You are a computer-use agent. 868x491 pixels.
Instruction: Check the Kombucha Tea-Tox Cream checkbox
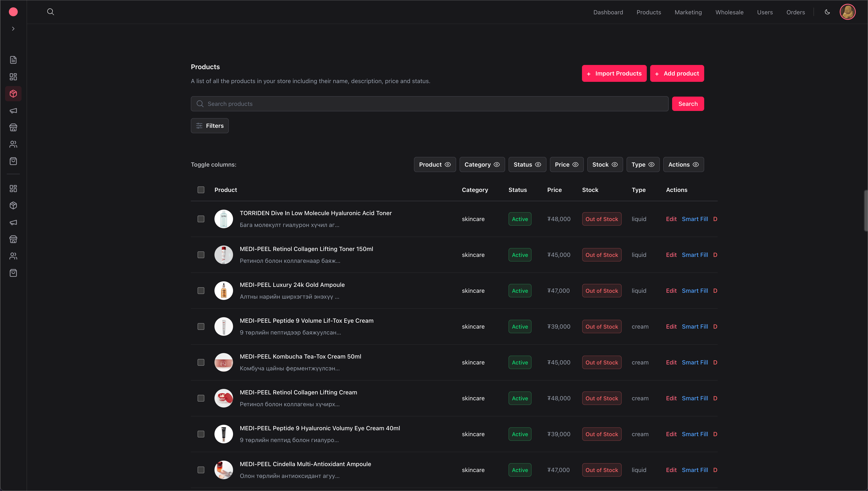click(201, 363)
